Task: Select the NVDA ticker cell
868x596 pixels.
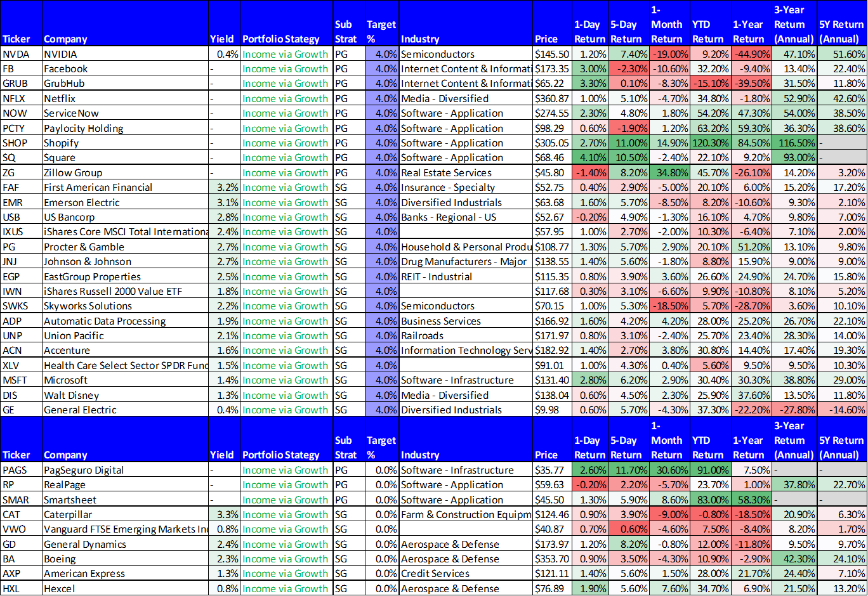Action: click(21, 54)
